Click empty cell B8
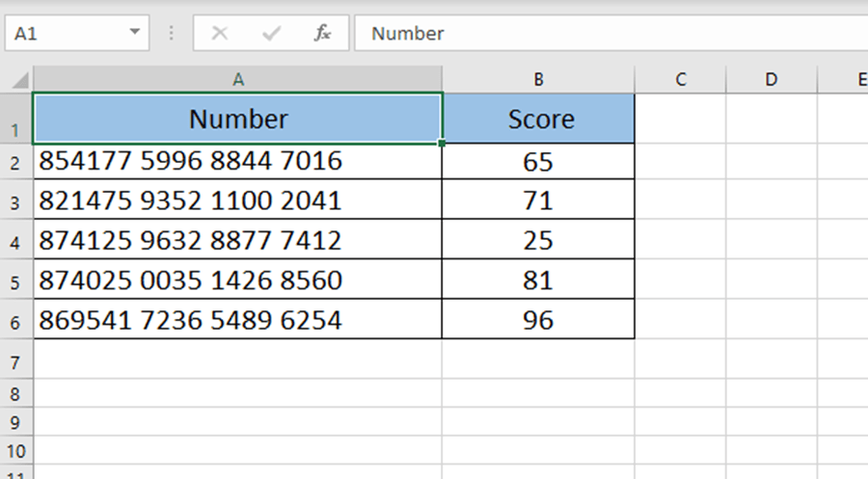 pos(538,393)
